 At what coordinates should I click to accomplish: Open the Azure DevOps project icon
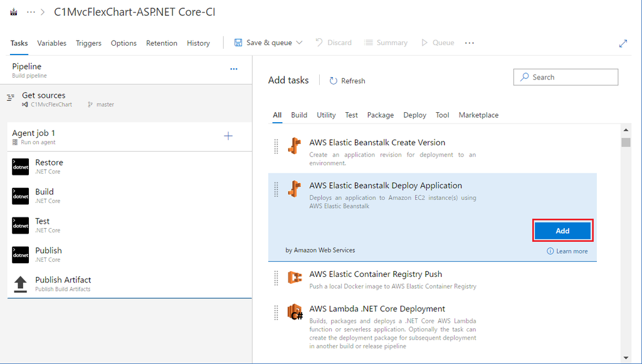(14, 13)
